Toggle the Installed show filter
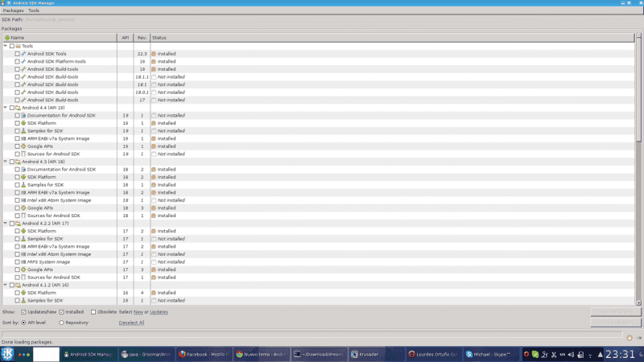The width and height of the screenshot is (644, 362). click(x=62, y=312)
